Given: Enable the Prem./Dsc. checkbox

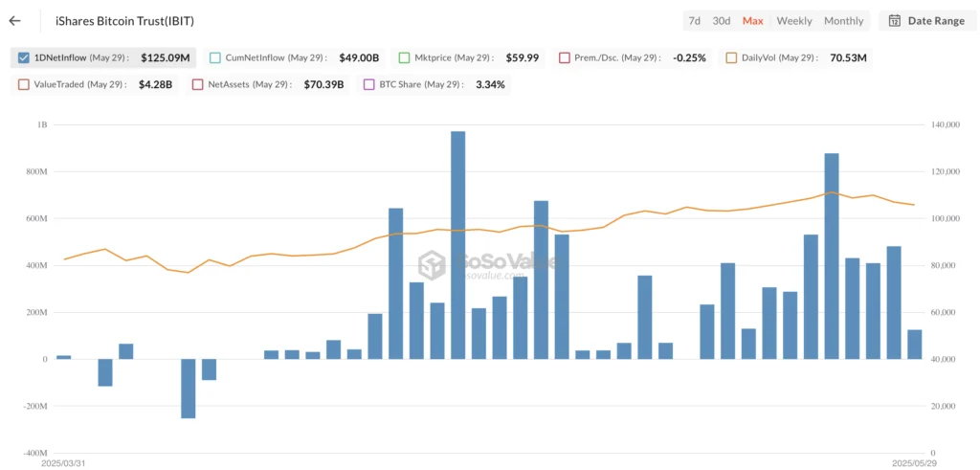Looking at the screenshot, I should (x=565, y=58).
